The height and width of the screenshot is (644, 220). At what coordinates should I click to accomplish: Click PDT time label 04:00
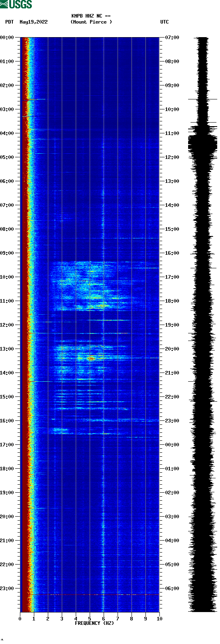click(7, 133)
